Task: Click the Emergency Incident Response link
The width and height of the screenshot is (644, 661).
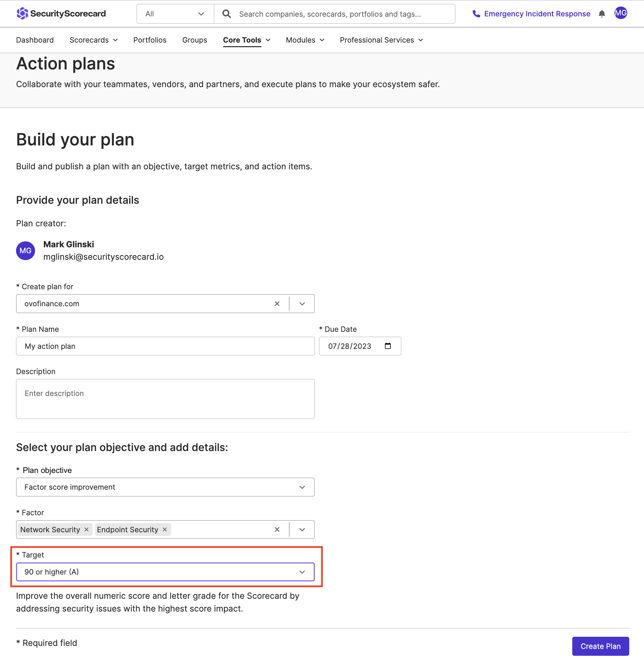Action: [x=537, y=14]
